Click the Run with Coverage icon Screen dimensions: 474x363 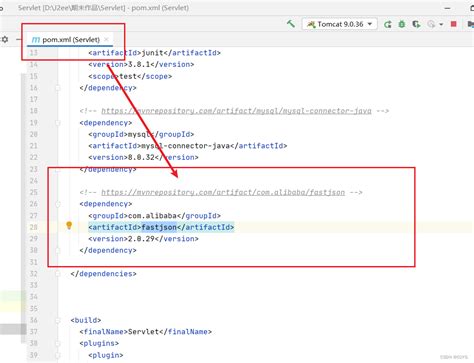coord(416,24)
